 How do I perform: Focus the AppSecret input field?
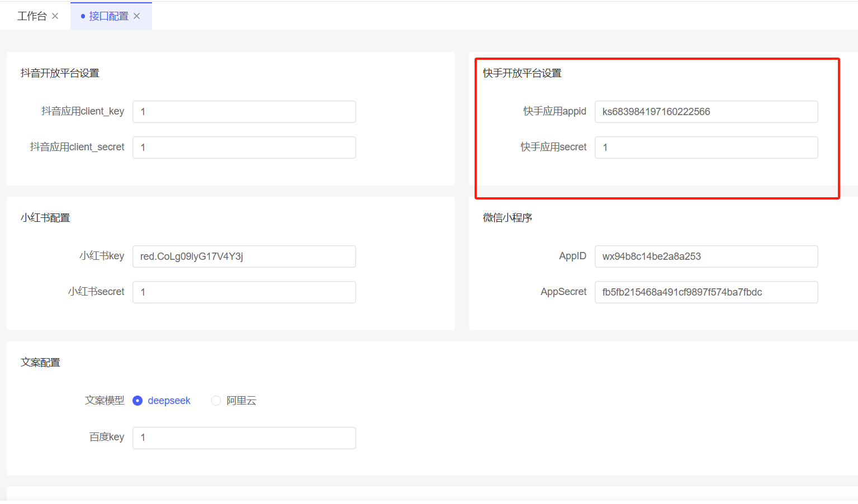pos(706,292)
